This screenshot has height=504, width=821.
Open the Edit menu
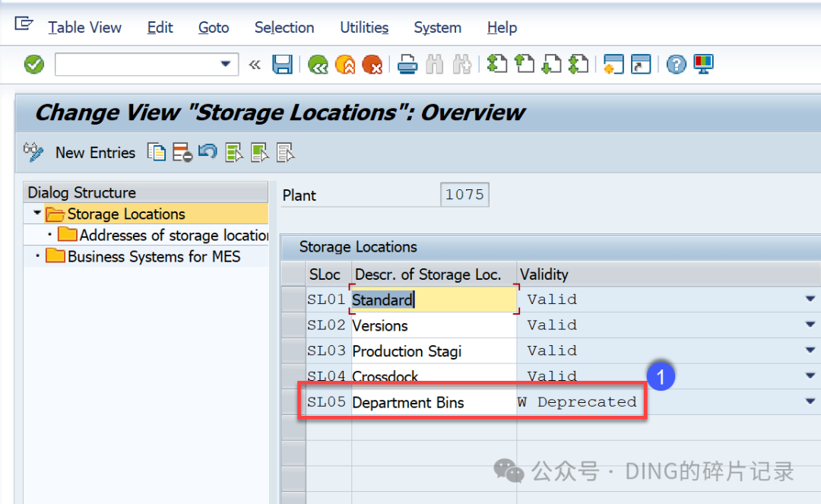point(160,27)
